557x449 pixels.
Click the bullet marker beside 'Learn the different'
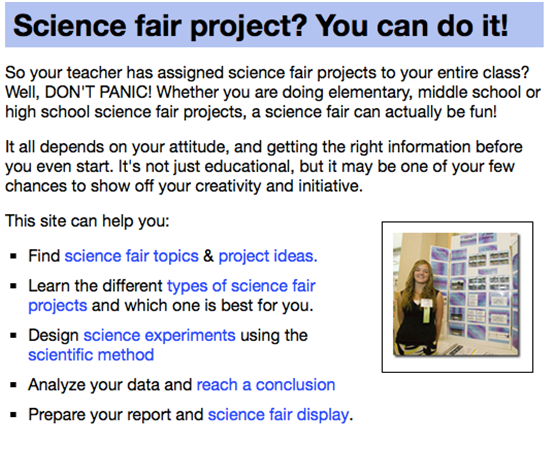[13, 286]
